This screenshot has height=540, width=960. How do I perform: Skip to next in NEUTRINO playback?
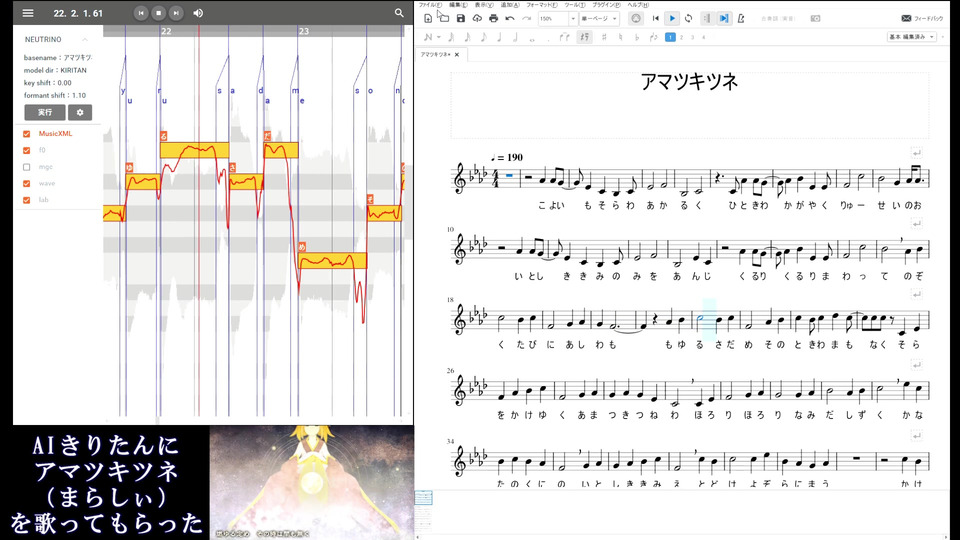coord(176,13)
